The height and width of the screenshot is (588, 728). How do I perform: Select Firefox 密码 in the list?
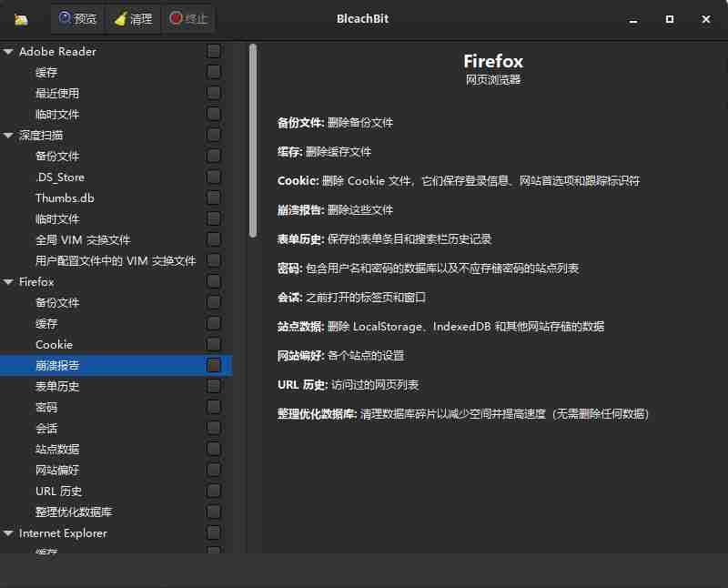[x=46, y=407]
